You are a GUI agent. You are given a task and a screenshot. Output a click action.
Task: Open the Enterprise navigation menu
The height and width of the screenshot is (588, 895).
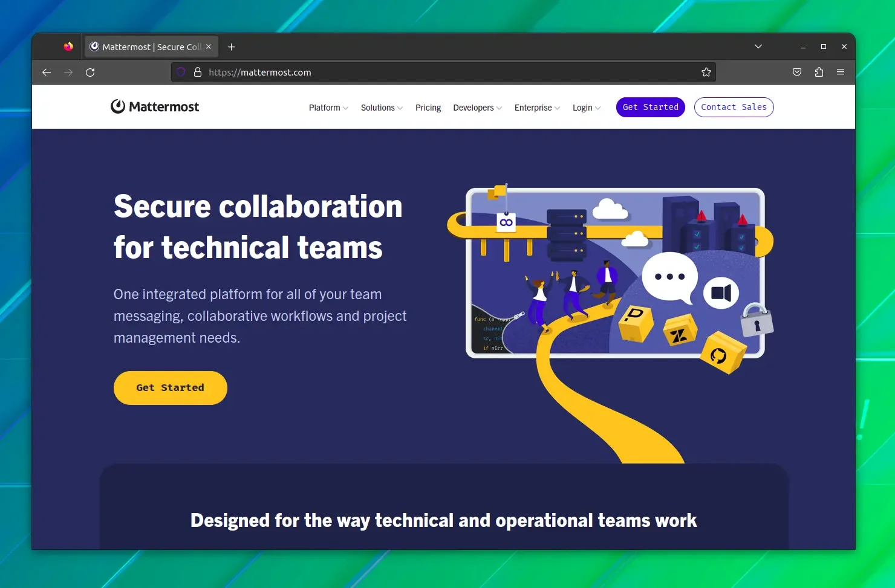[x=537, y=108]
